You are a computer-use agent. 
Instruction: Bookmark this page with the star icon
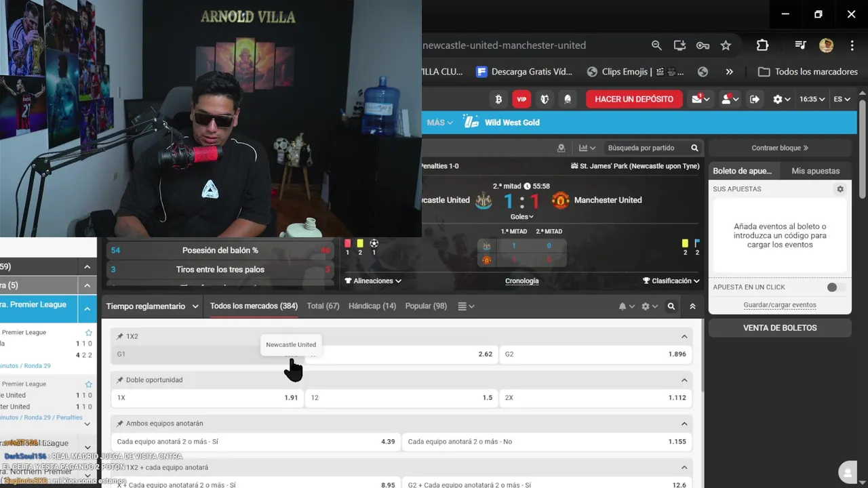click(726, 45)
